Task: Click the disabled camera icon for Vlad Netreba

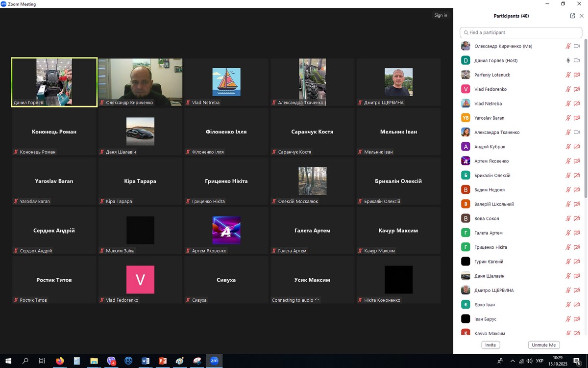Action: (577, 104)
